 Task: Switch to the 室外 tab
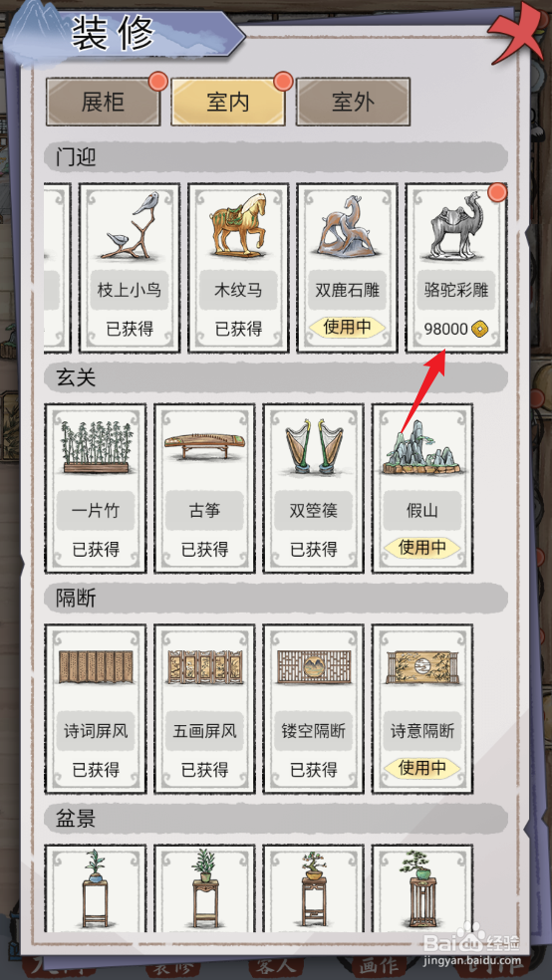pyautogui.click(x=353, y=102)
